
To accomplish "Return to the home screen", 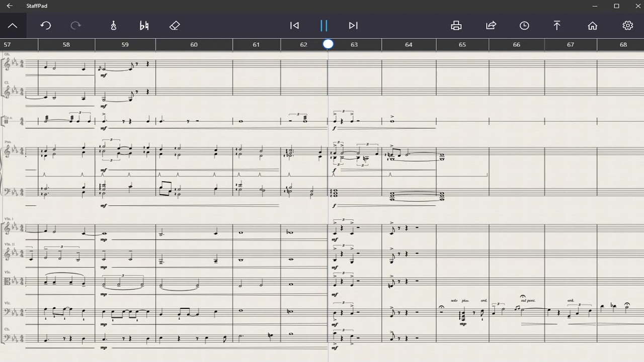I will (593, 26).
